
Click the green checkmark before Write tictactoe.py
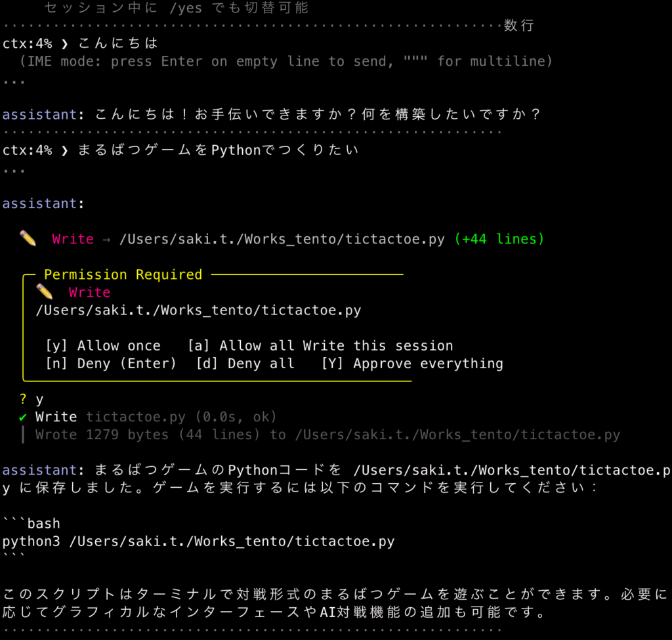point(23,417)
